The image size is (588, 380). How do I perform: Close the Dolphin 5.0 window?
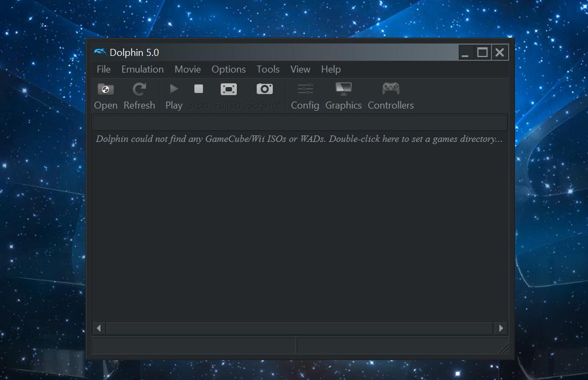(499, 52)
